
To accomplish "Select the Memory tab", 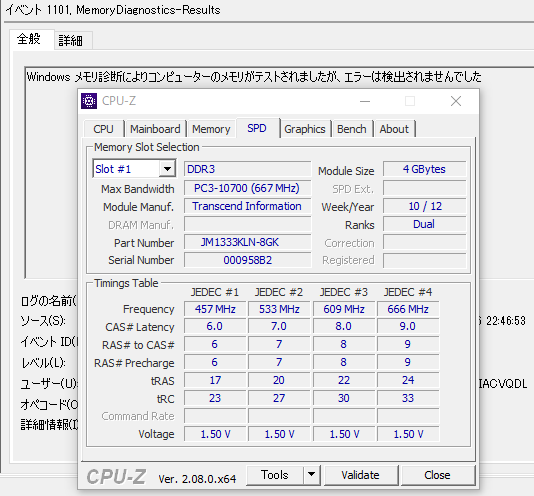I will pos(211,129).
